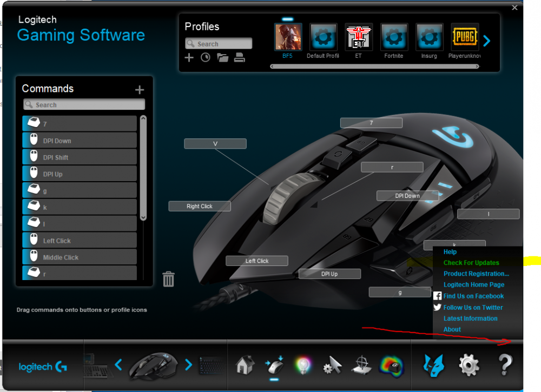Click the 'l' button label on mouse
Image resolution: width=541 pixels, height=392 pixels.
point(488,214)
